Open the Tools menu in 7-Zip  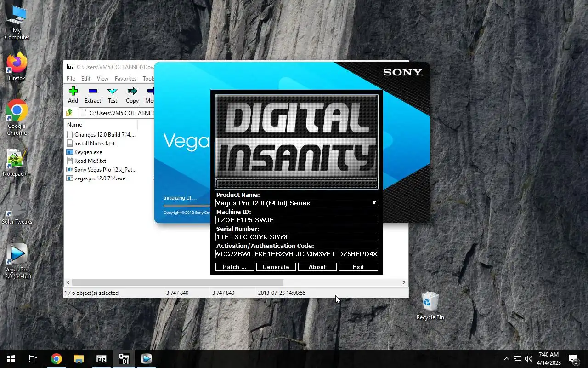[148, 79]
